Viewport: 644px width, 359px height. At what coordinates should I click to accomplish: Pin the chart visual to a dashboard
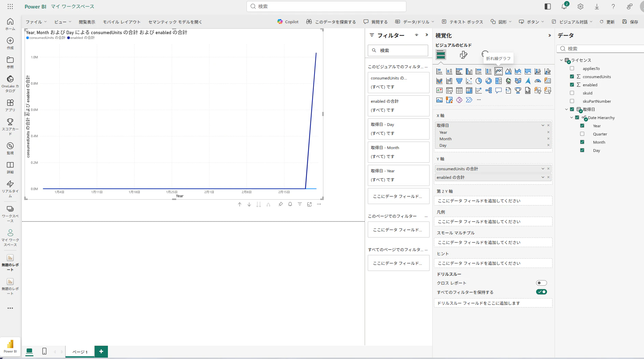pos(280,204)
